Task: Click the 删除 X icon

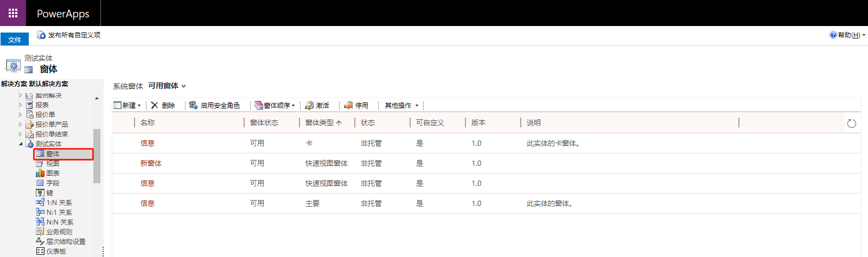Action: coord(155,105)
